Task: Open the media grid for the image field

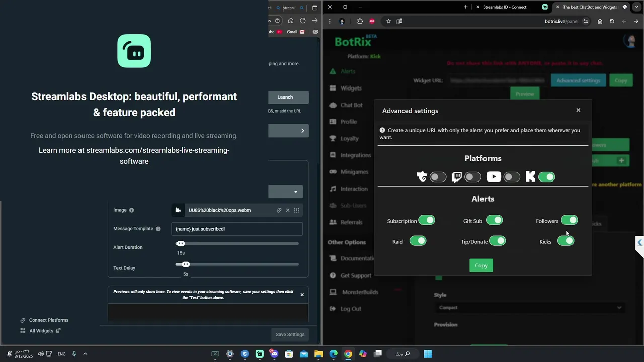Action: tap(296, 210)
